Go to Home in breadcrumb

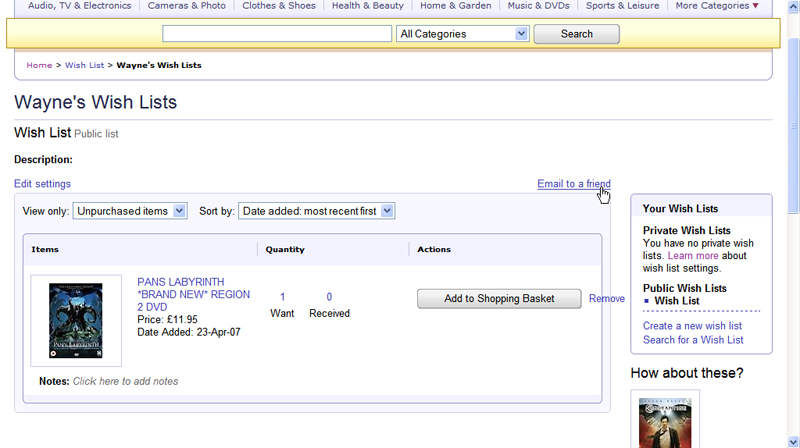point(39,65)
